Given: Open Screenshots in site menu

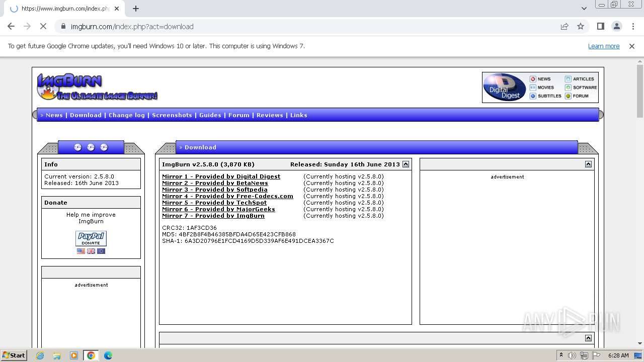Looking at the screenshot, I should click(172, 115).
